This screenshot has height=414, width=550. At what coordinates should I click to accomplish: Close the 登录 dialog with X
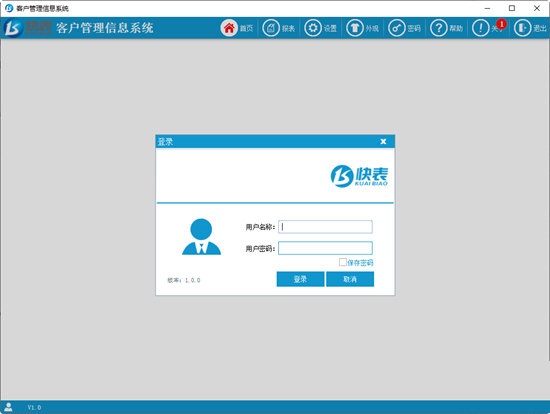click(x=383, y=141)
